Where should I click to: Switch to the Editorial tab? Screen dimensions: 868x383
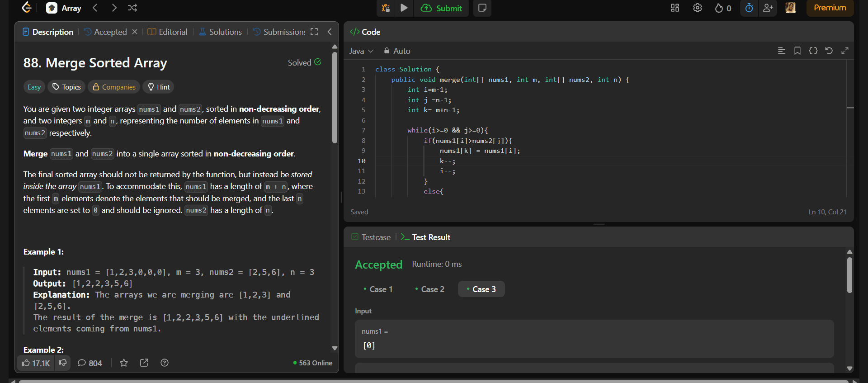point(168,32)
